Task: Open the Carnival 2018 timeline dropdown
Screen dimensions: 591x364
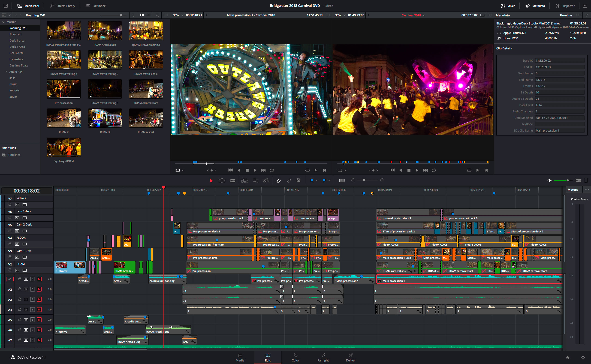Action: point(424,15)
